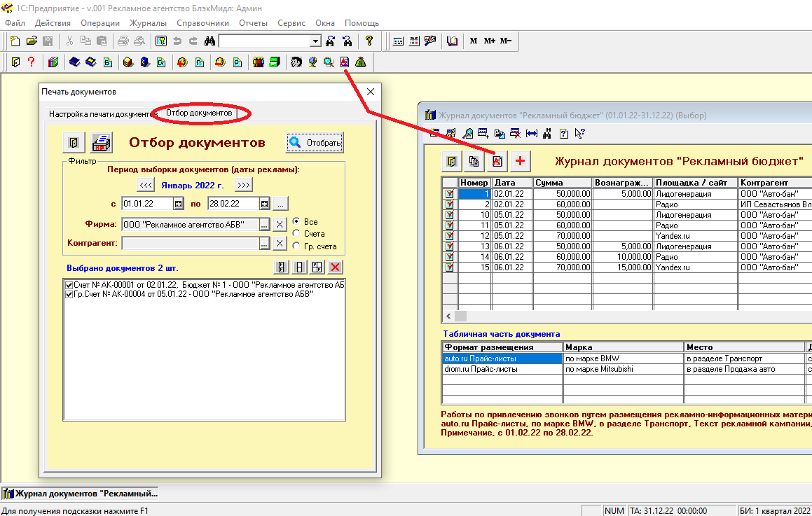Click the 15,000.00 Вознаграждение cell
This screenshot has width=812, height=516.
point(622,267)
